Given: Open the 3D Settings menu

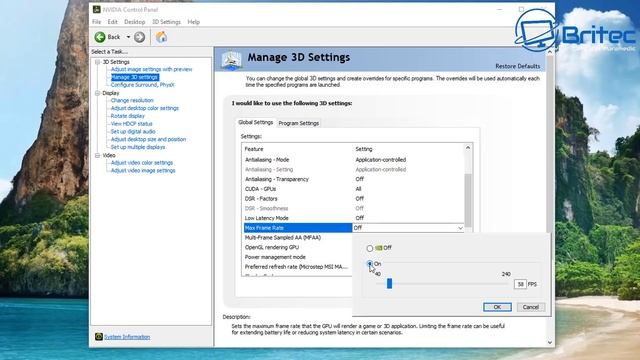Looking at the screenshot, I should 167,22.
